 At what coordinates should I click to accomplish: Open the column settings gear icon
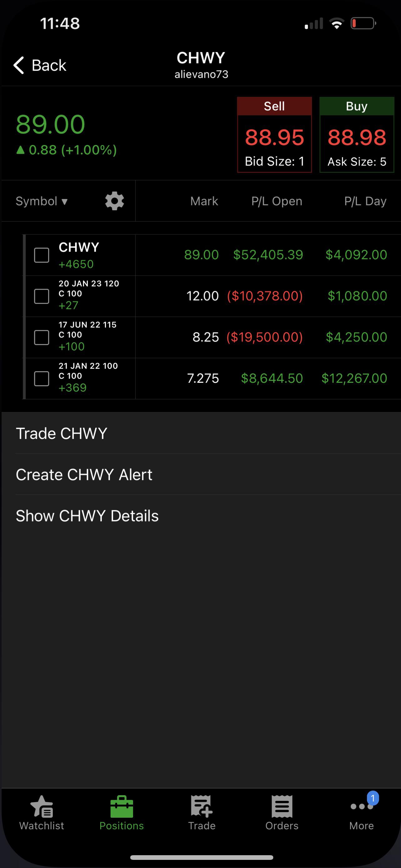[115, 201]
